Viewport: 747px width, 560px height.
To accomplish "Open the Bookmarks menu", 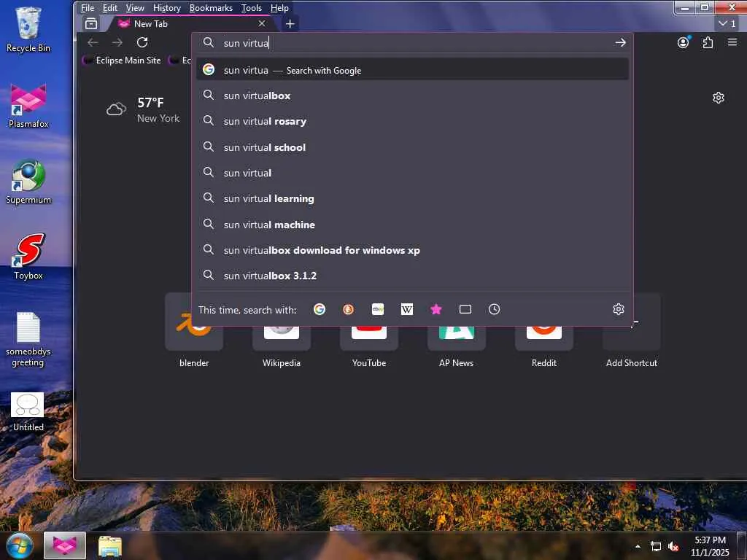I will coord(211,8).
